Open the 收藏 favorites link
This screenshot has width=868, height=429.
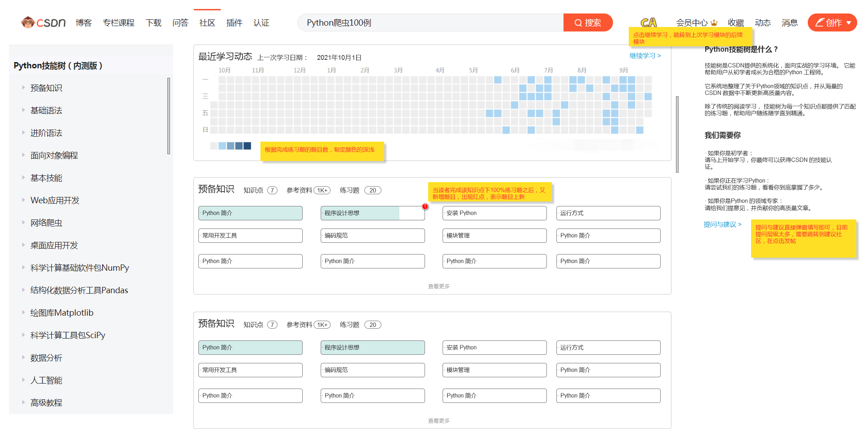(736, 22)
